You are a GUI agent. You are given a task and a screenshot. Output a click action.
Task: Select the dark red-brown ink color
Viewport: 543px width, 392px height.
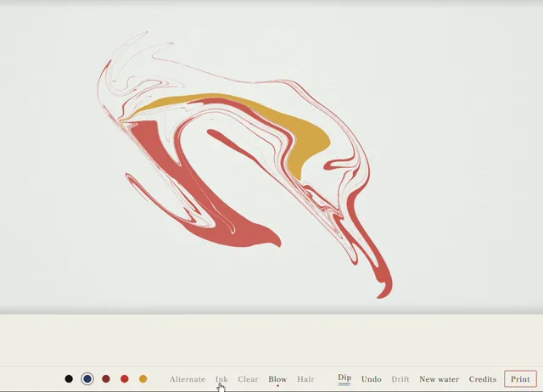tap(106, 378)
